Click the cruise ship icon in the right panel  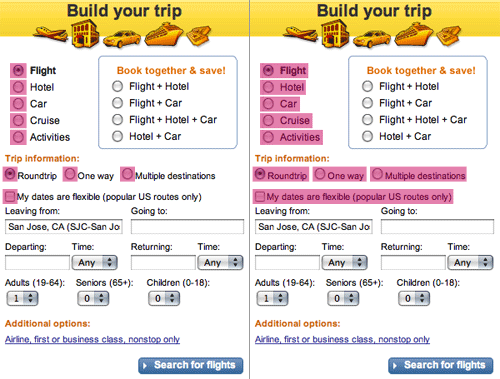pos(414,34)
